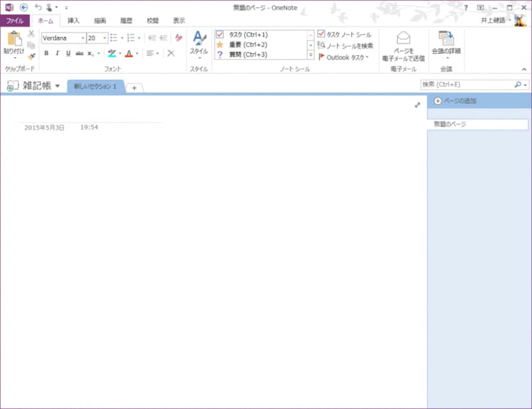The width and height of the screenshot is (532, 409).
Task: Check the タスク ノート シール checkbox
Action: point(321,34)
